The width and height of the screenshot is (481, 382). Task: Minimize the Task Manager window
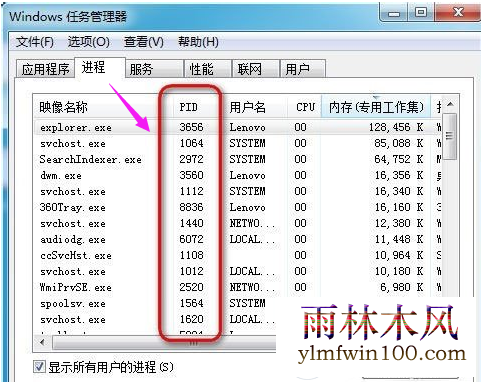click(x=394, y=13)
